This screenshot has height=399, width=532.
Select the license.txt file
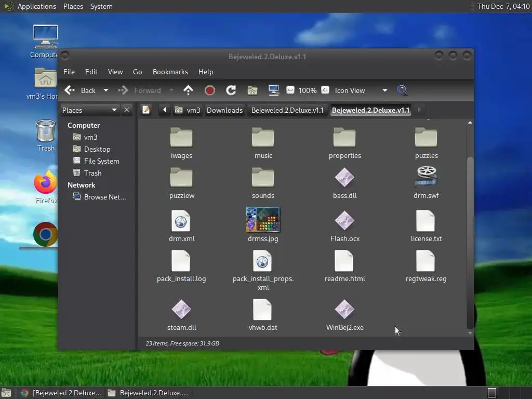(x=426, y=226)
